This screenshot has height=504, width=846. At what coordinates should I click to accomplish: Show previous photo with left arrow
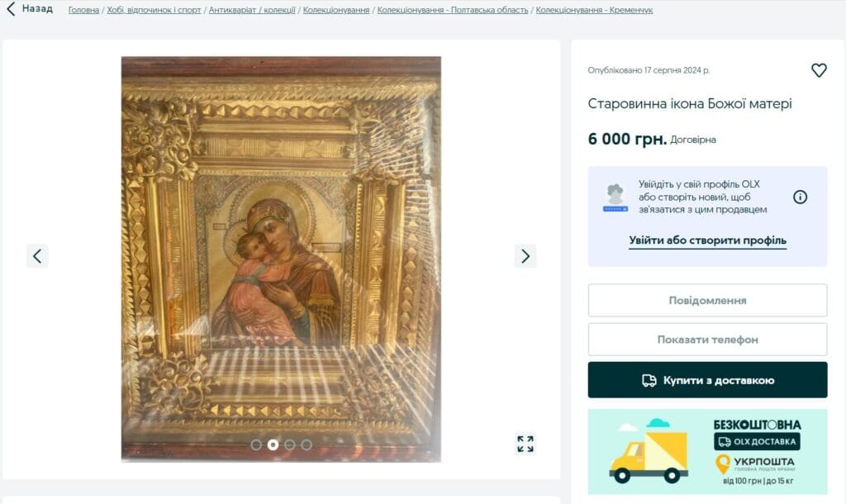tap(37, 256)
